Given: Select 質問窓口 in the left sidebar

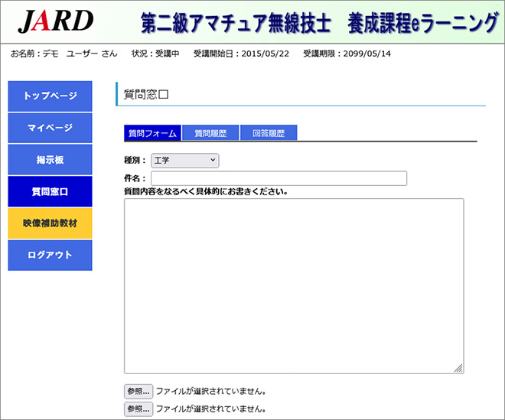Looking at the screenshot, I should click(x=50, y=191).
